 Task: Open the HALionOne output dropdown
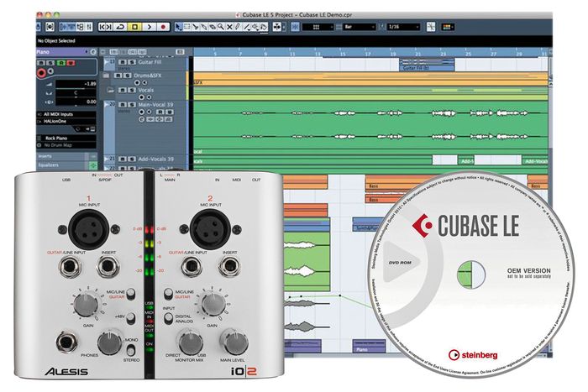coord(66,122)
